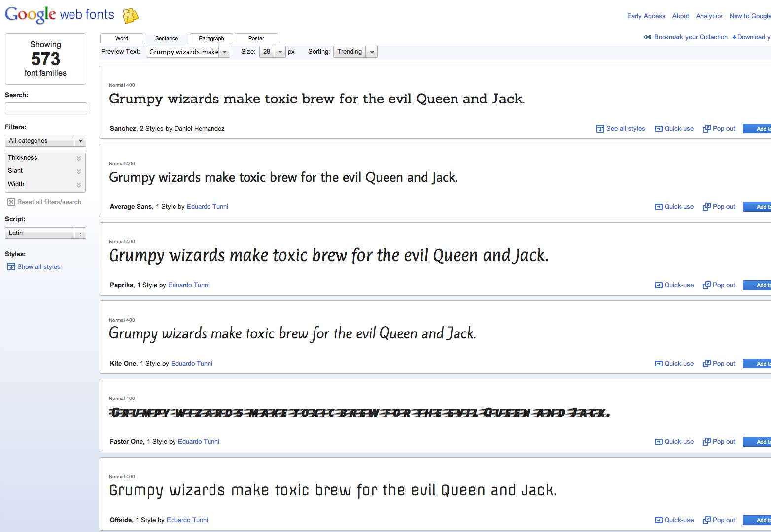Click Bookmark your Collection text link
The image size is (771, 532).
click(x=691, y=37)
